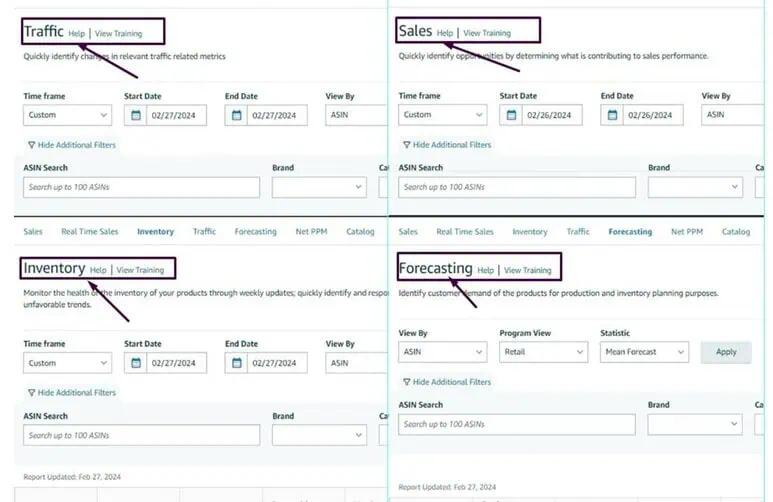Click ASIN Search field in Inventory panel
This screenshot has width=773, height=502.
141,435
